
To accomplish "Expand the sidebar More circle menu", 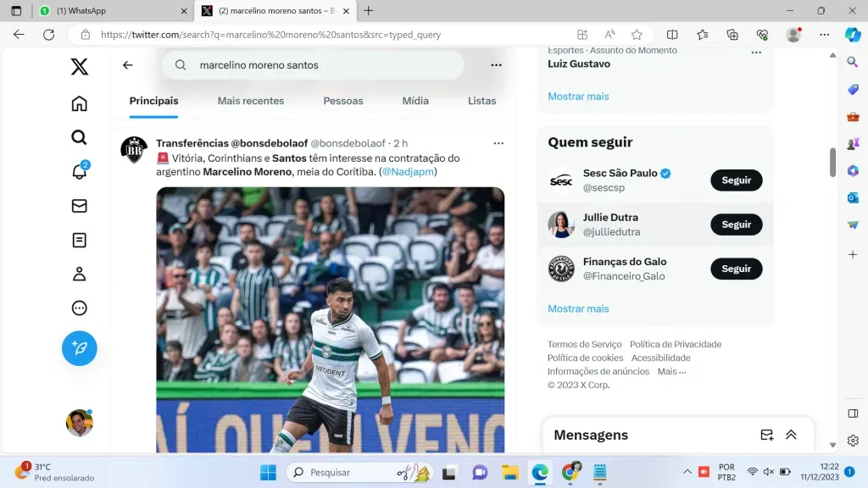I will point(79,308).
